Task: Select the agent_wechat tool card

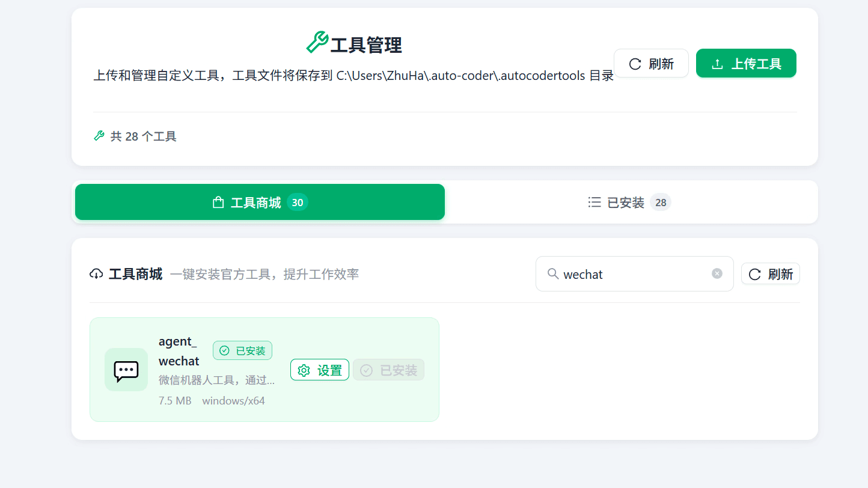Action: click(264, 369)
